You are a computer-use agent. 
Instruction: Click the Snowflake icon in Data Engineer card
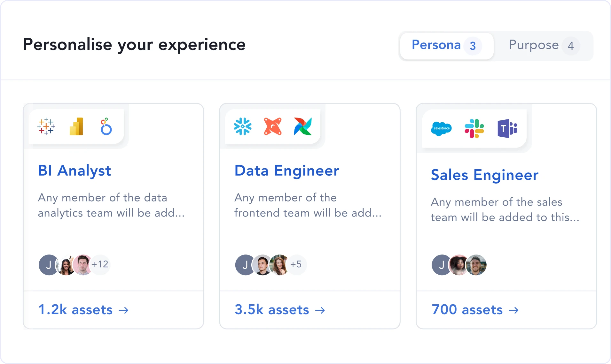tap(243, 126)
